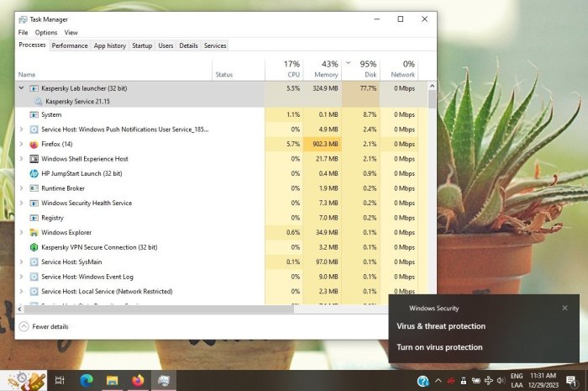Click the System process icon

34,115
